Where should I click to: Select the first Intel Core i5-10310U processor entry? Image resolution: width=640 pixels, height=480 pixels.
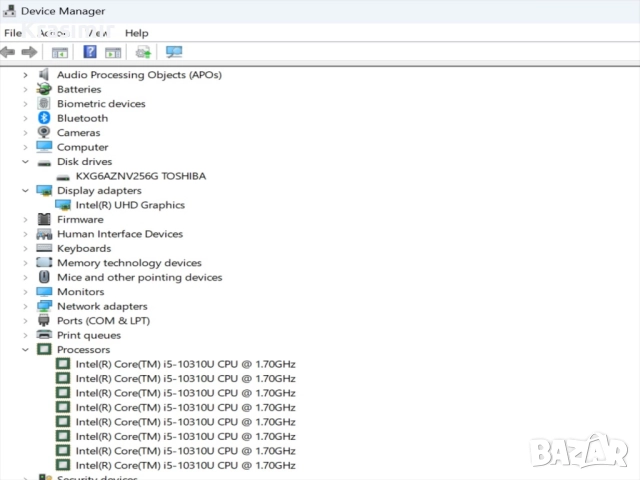click(185, 364)
